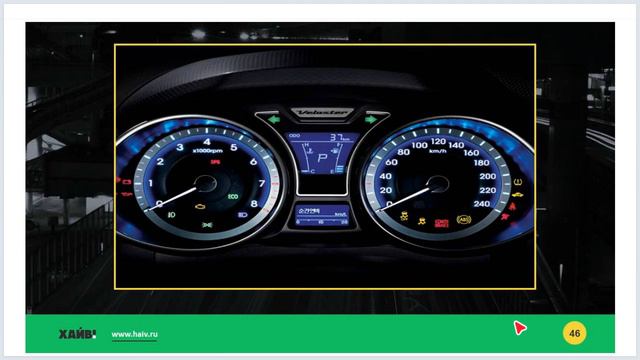
Task: Open the www.haiv.ru website link
Action: coord(134,334)
